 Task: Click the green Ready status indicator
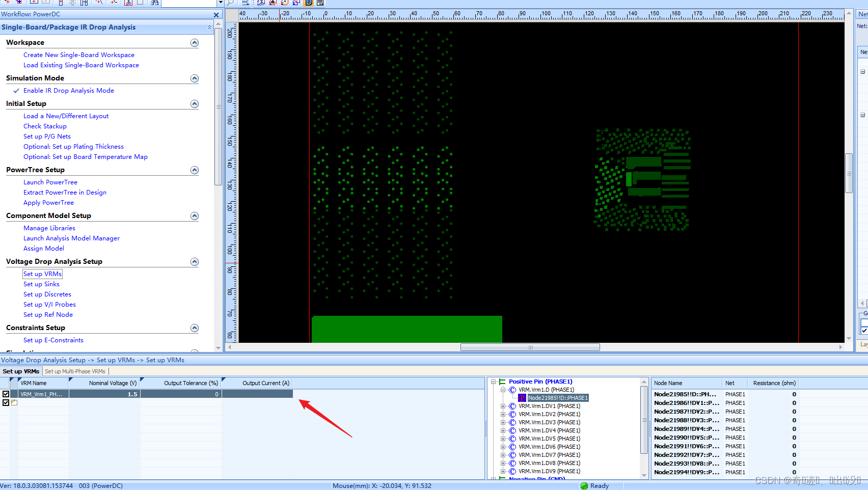tap(584, 486)
